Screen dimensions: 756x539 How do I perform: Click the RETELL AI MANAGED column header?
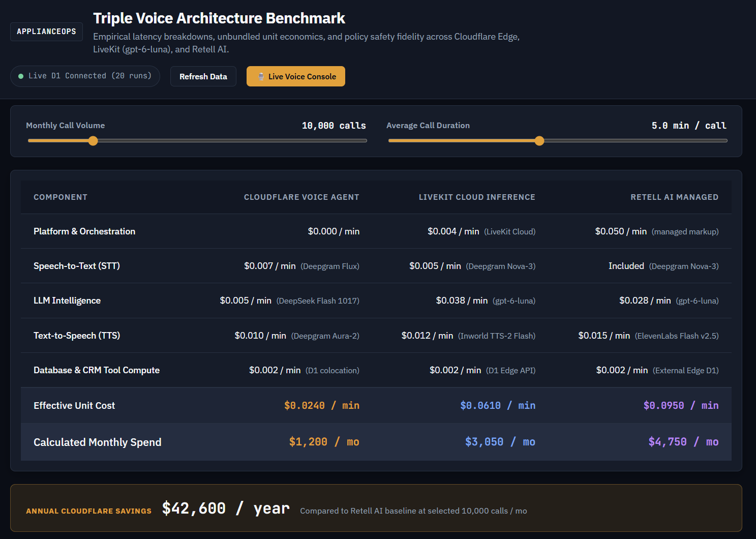(675, 197)
